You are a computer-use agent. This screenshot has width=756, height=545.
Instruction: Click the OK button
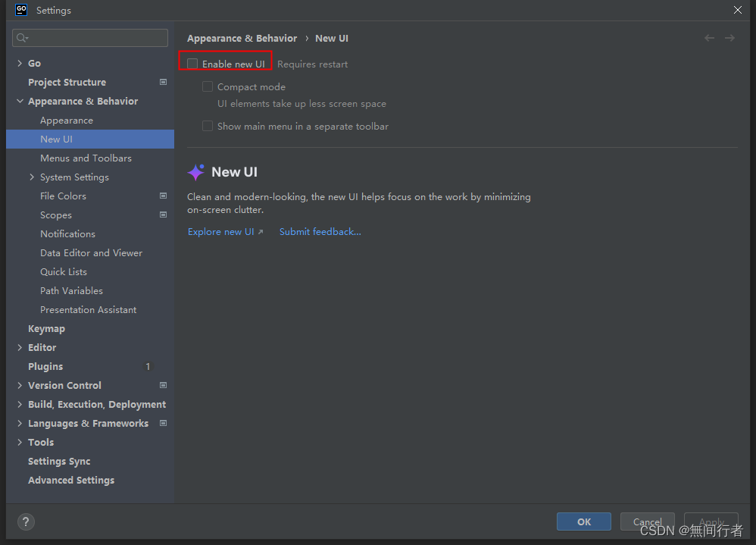point(584,522)
